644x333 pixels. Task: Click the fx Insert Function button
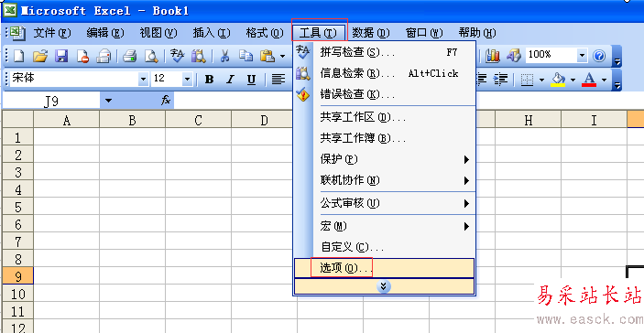pyautogui.click(x=166, y=100)
